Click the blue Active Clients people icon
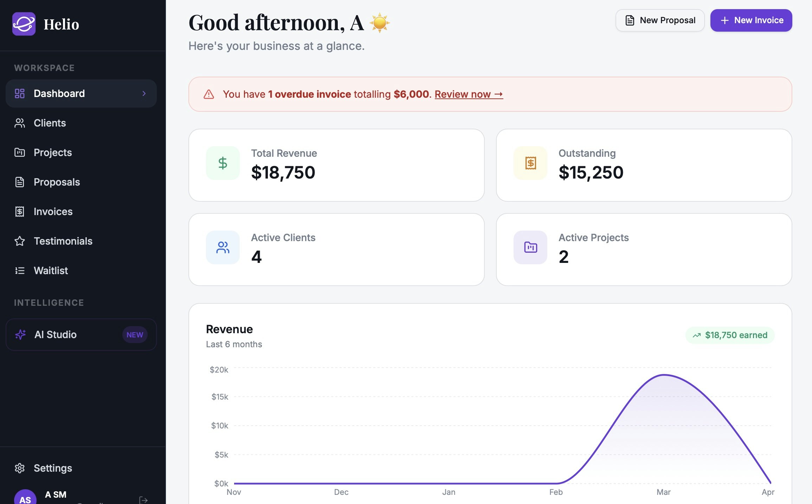Viewport: 812px width, 504px height. point(223,247)
